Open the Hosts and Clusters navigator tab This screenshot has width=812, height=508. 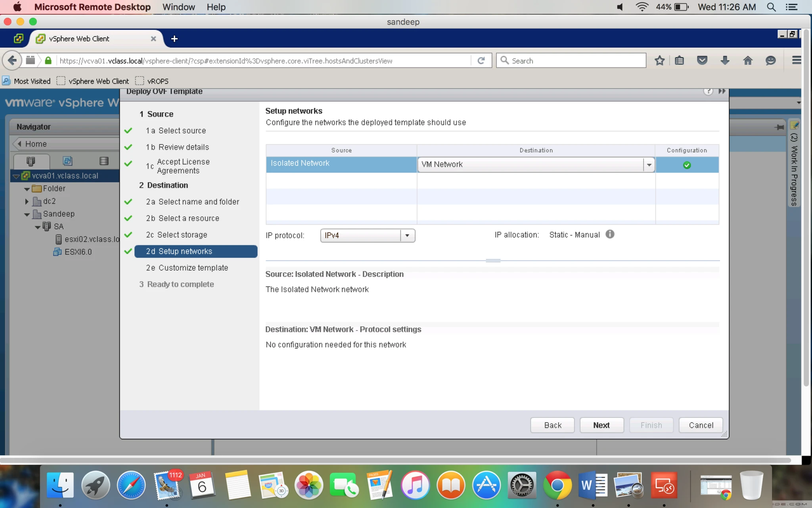tap(31, 161)
